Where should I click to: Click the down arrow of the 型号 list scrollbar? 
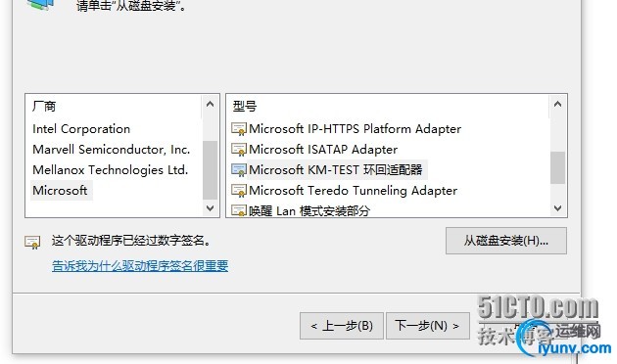(x=557, y=208)
